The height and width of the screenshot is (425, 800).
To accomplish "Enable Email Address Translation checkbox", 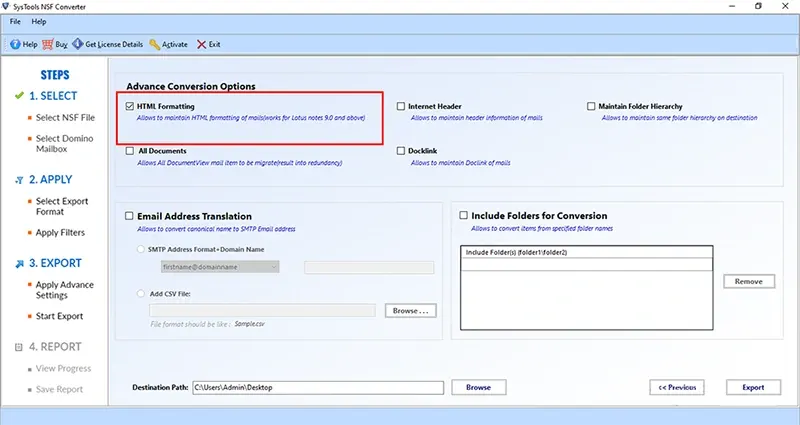I will 129,216.
